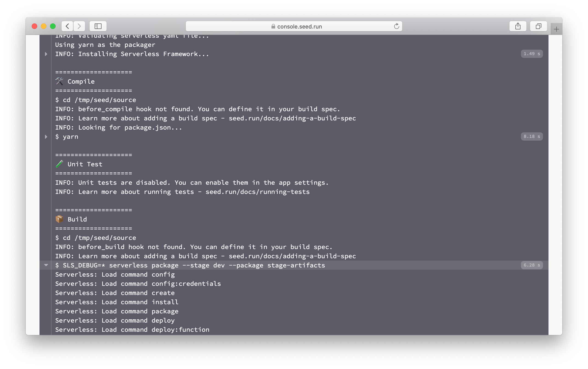Toggle the Safari sidebar button
This screenshot has width=588, height=369.
98,26
